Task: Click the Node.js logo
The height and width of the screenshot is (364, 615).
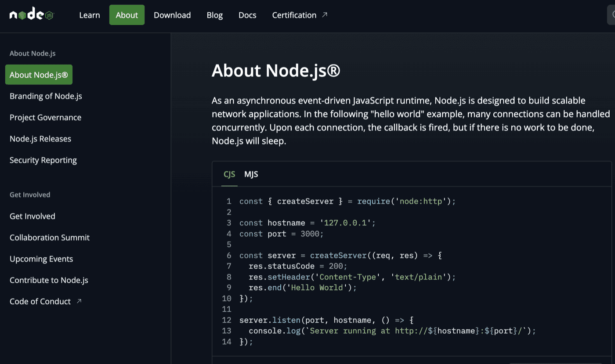Action: click(x=31, y=15)
